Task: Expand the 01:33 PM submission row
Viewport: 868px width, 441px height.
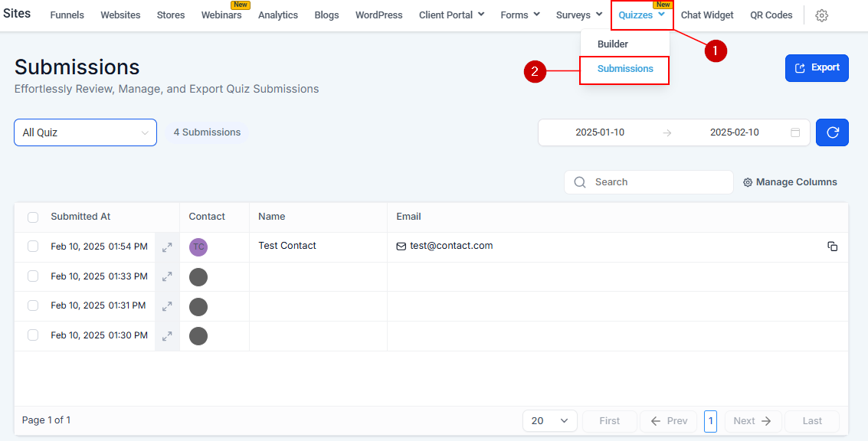Action: click(x=166, y=276)
